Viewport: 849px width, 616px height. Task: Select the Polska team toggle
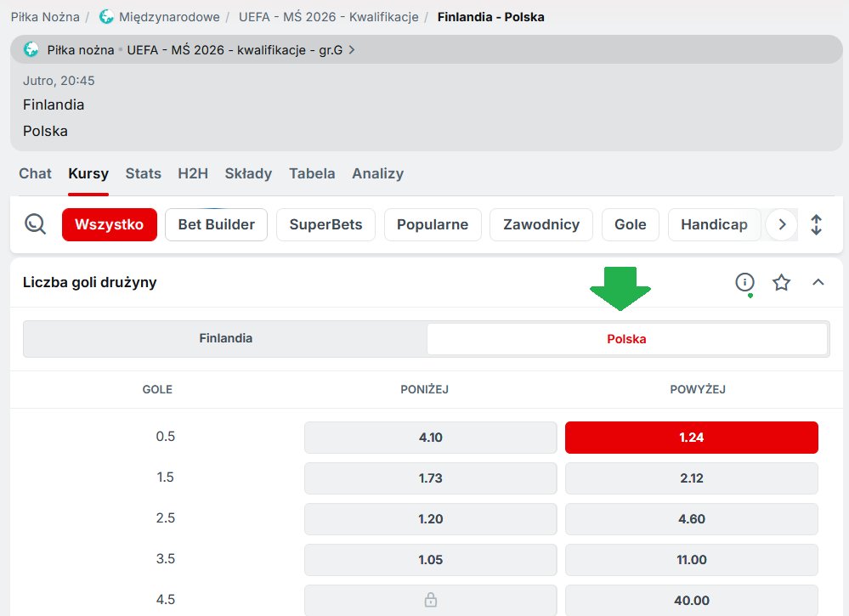tap(626, 338)
